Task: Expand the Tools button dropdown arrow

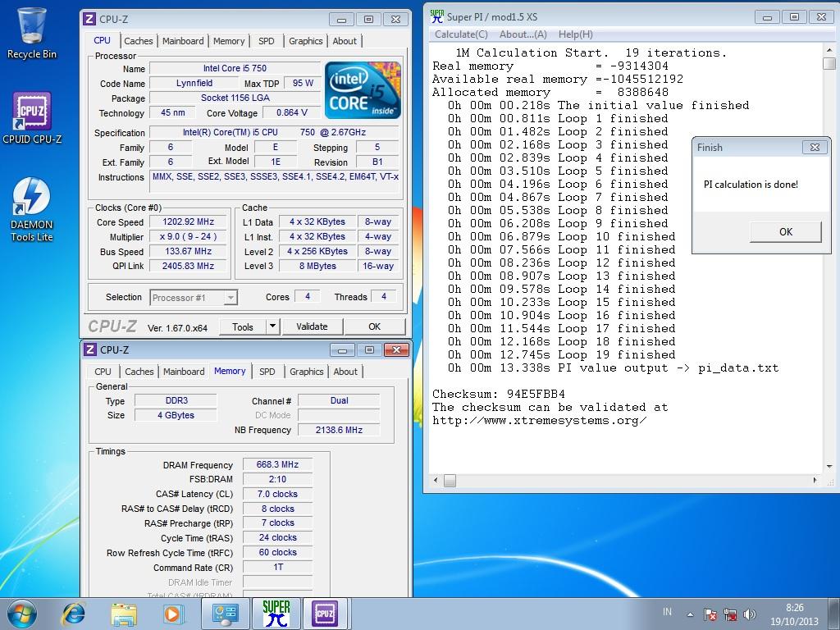Action: click(x=272, y=326)
